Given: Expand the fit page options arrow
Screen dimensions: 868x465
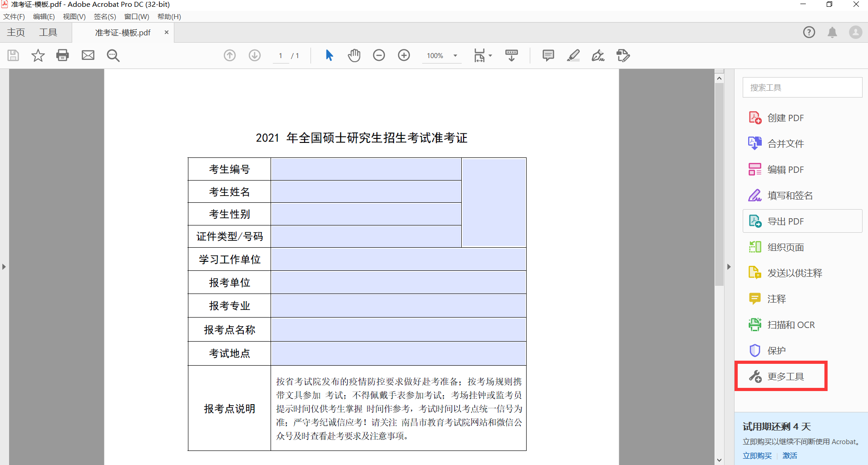Looking at the screenshot, I should 490,56.
